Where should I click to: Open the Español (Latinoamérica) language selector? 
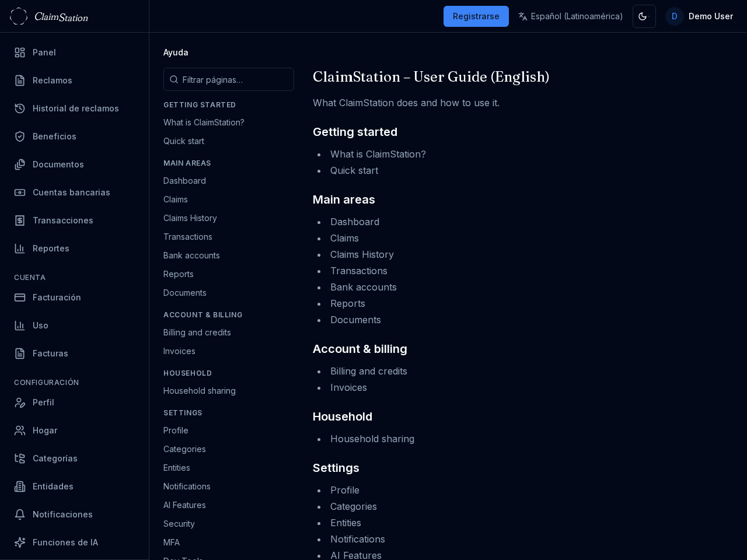pos(570,16)
